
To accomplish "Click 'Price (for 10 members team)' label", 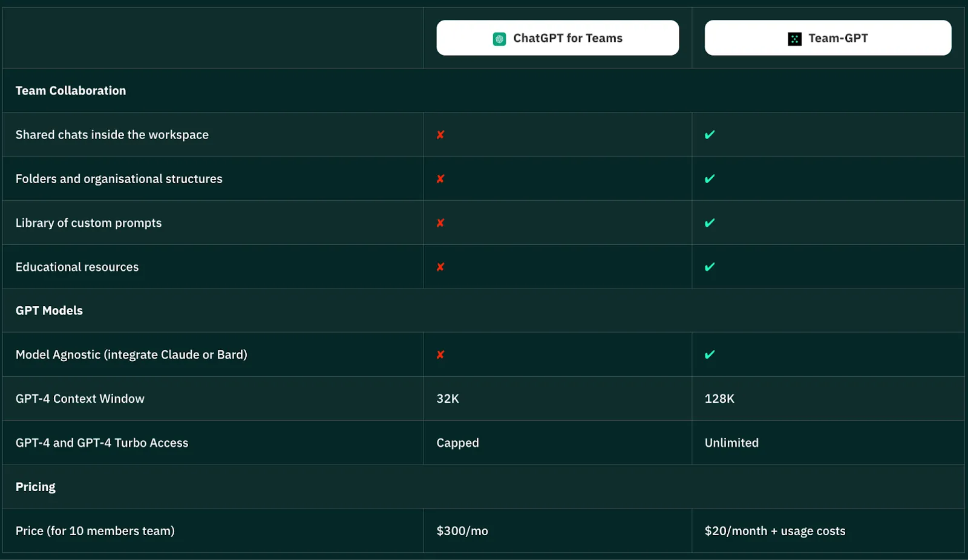I will coord(95,531).
